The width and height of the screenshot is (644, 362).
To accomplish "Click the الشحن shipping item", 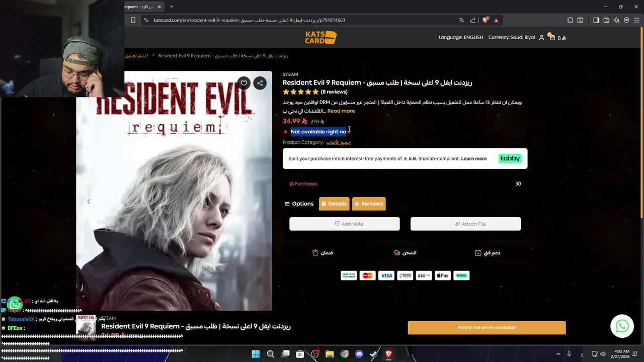I will pyautogui.click(x=406, y=253).
